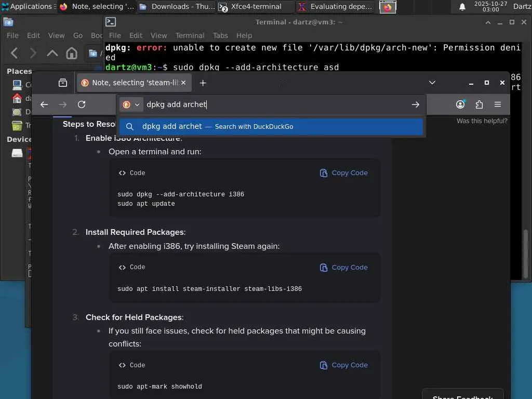This screenshot has width=532, height=399.
Task: Open the browser hamburger application menu
Action: (x=498, y=104)
